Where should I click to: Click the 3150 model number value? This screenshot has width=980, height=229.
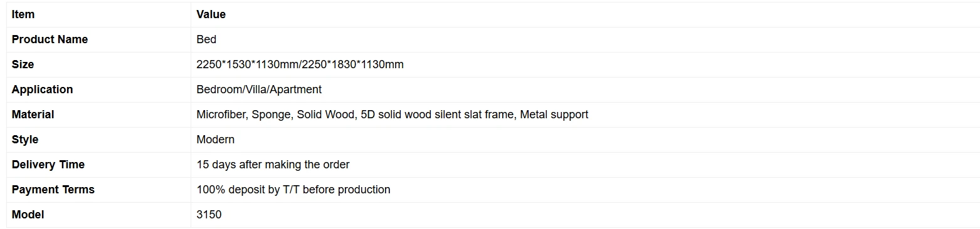coord(209,215)
